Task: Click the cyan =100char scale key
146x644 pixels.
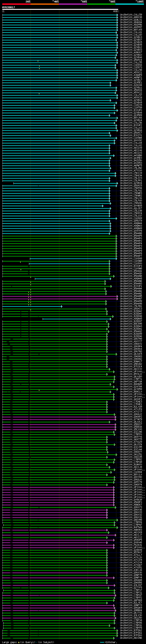Action: (108, 642)
